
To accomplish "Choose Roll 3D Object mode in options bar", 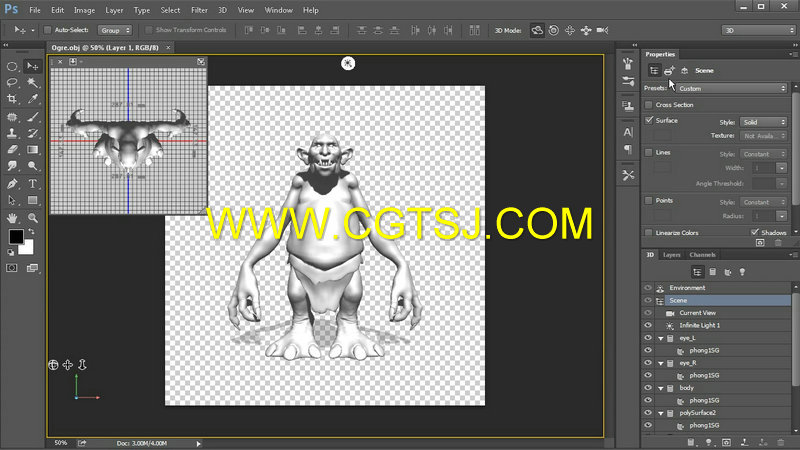I will point(554,30).
